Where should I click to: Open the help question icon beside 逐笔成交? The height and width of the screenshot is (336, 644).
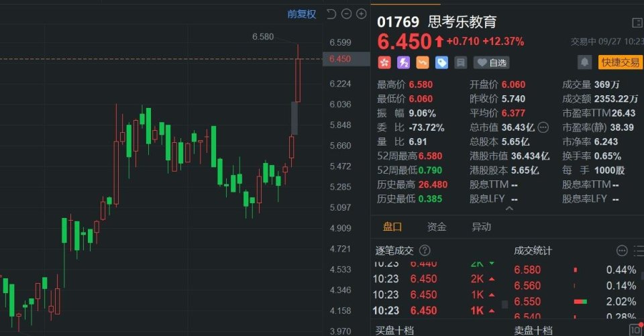425,250
